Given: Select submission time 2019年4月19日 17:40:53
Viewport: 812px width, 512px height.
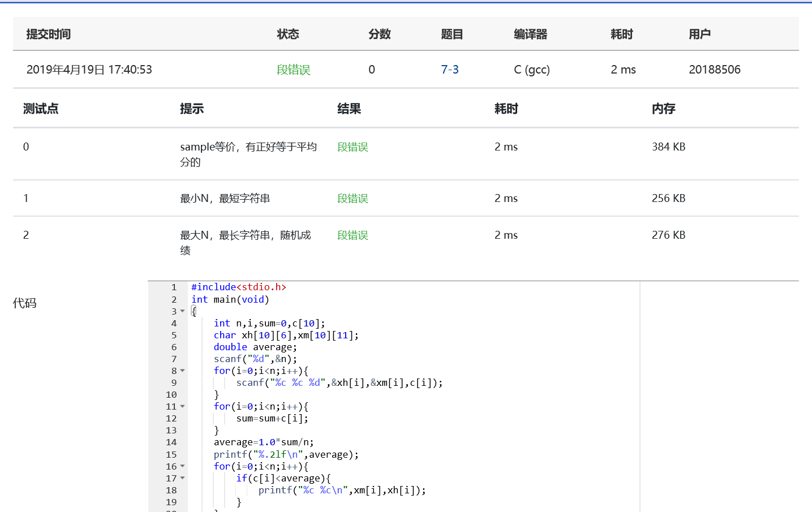Looking at the screenshot, I should (x=89, y=70).
